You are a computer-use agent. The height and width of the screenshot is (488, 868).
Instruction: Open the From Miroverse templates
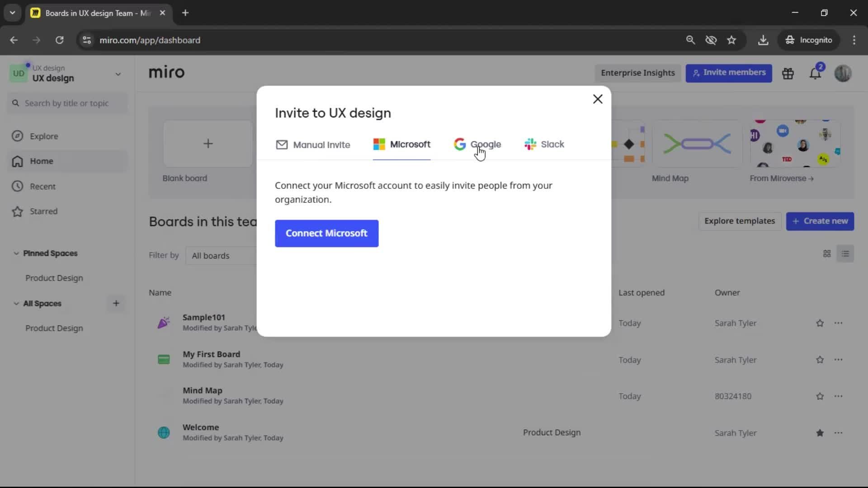[795, 144]
